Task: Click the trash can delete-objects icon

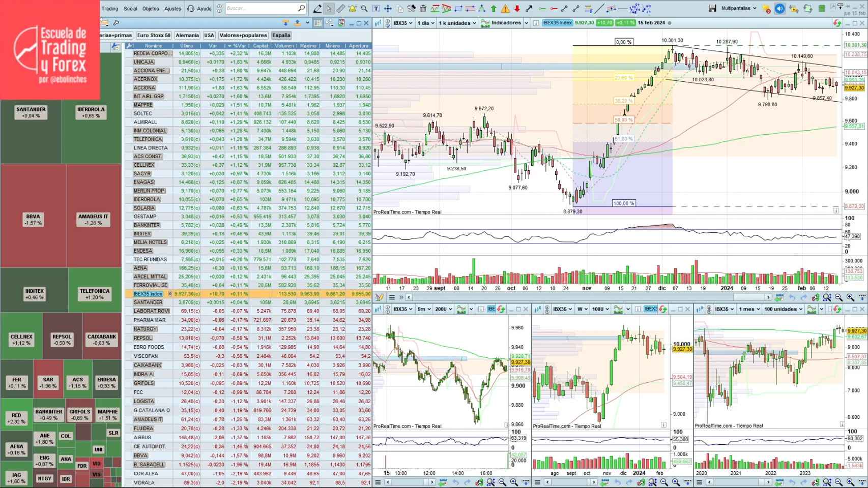Action: coord(423,8)
